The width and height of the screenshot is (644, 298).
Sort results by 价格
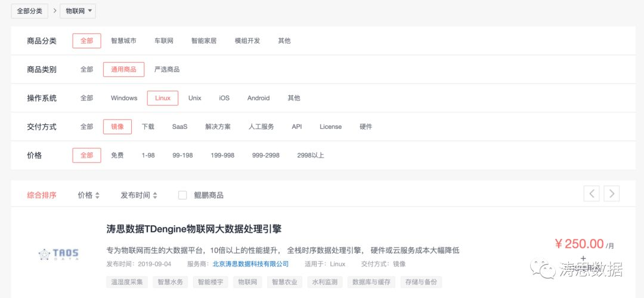pos(88,195)
